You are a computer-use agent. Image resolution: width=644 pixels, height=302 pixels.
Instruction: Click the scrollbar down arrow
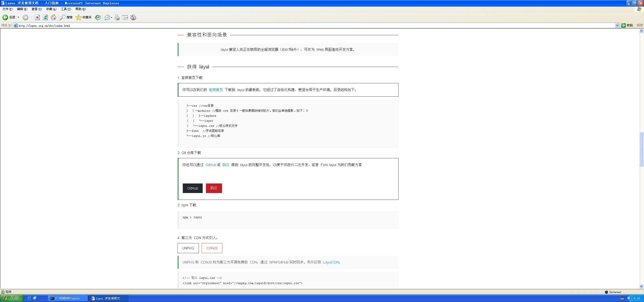coord(641,286)
